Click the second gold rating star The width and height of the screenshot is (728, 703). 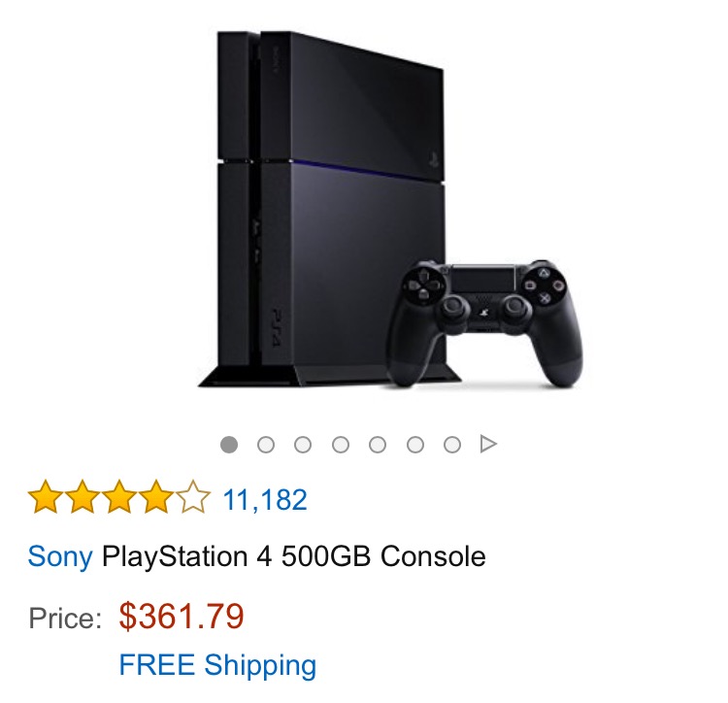pos(83,497)
